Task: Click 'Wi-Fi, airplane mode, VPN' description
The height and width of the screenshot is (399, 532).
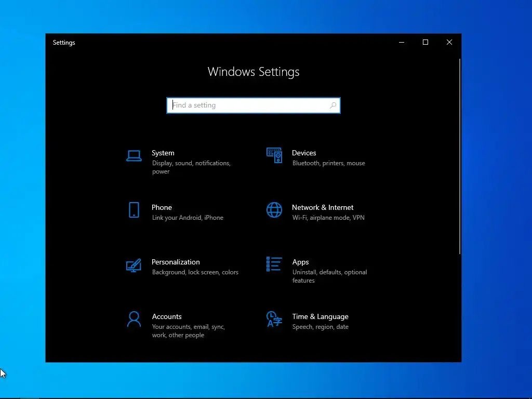Action: point(328,218)
